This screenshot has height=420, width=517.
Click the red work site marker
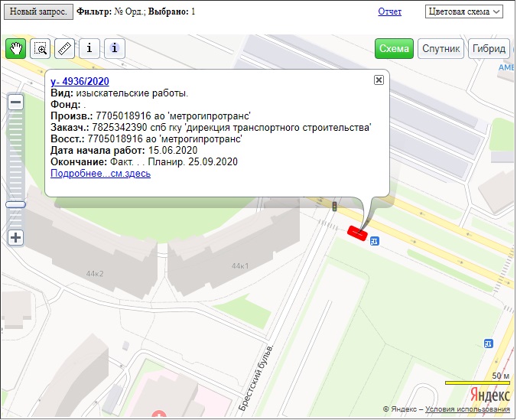pos(358,232)
